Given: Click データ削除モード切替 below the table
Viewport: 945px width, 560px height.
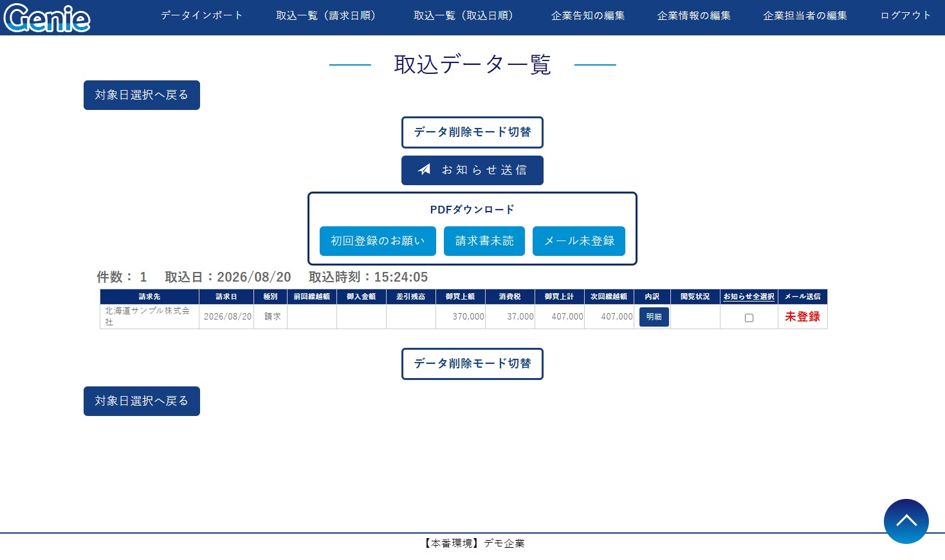Looking at the screenshot, I should [472, 364].
